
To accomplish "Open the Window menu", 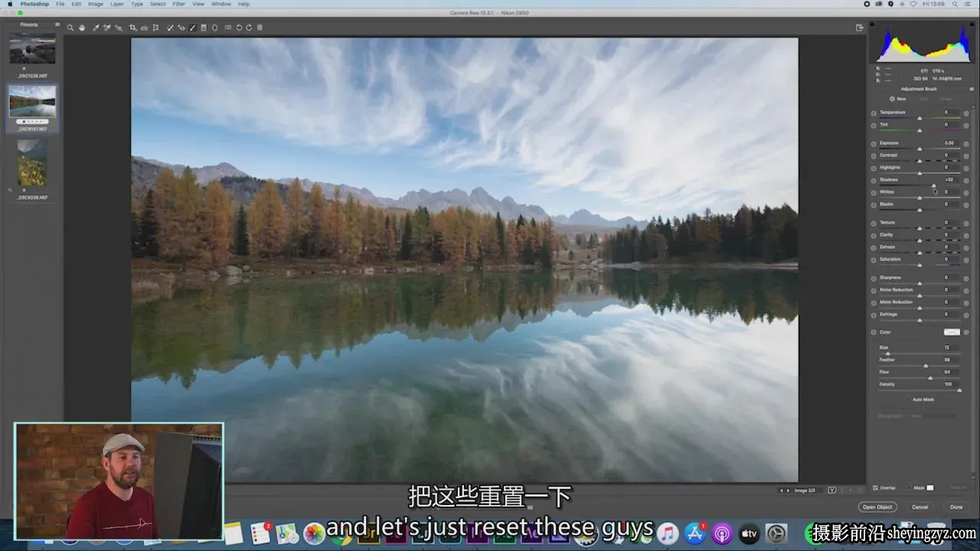I will coord(221,4).
